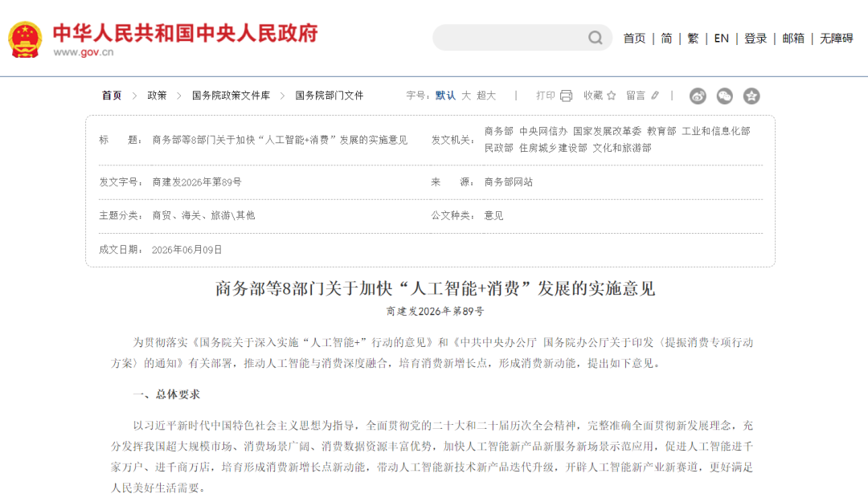Image resolution: width=868 pixels, height=498 pixels.
Task: Click issuing agency 中央网信办
Action: [x=543, y=131]
